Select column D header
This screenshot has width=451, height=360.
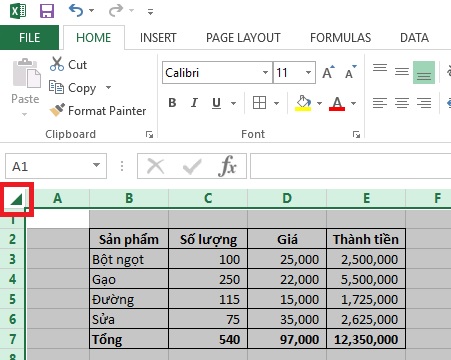[x=287, y=198]
